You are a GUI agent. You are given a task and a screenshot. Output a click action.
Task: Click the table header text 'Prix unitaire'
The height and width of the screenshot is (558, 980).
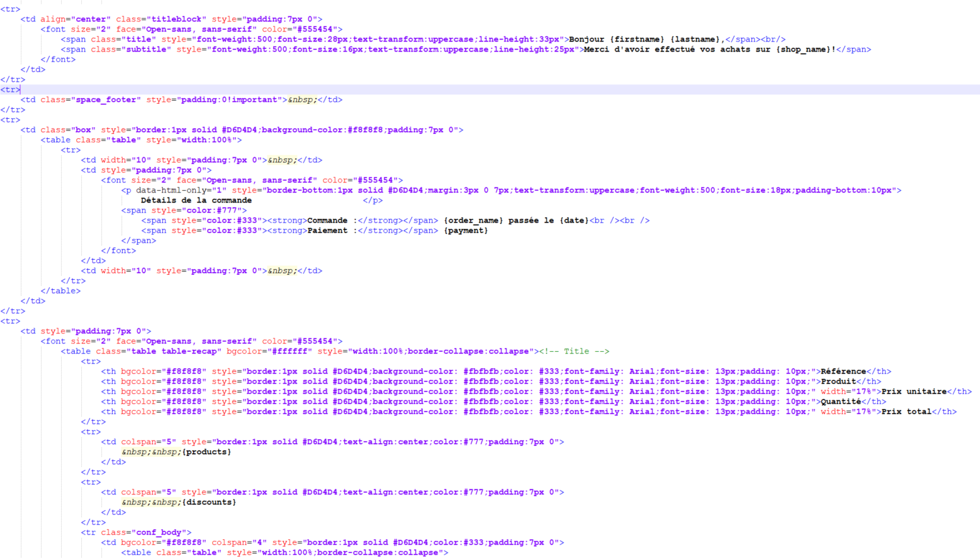[x=914, y=391]
